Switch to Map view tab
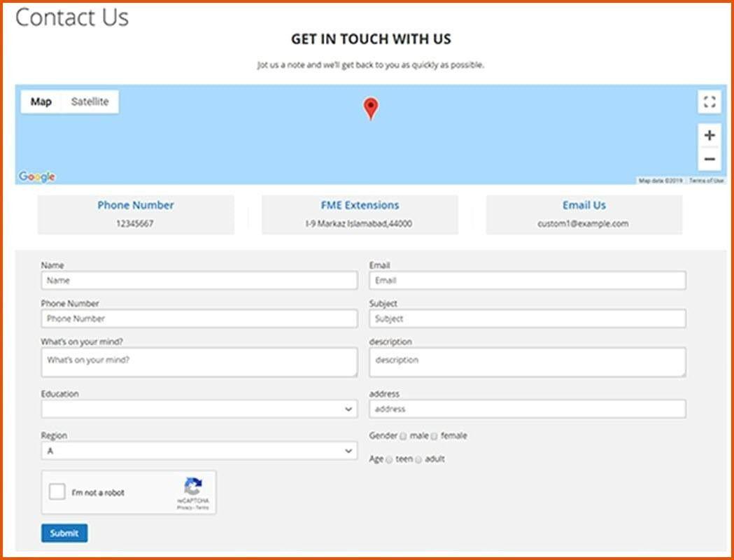Screen dimensions: 734x560 point(41,102)
